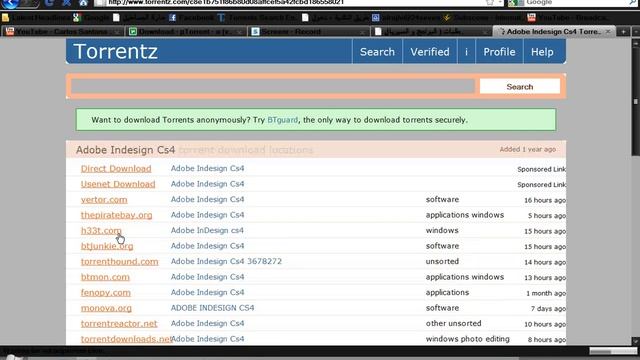Open the Profile menu item

499,52
